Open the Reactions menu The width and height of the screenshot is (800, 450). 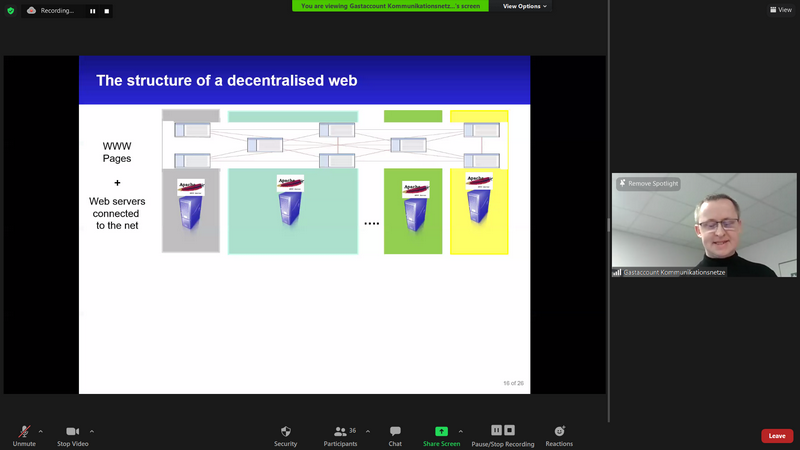tap(559, 436)
